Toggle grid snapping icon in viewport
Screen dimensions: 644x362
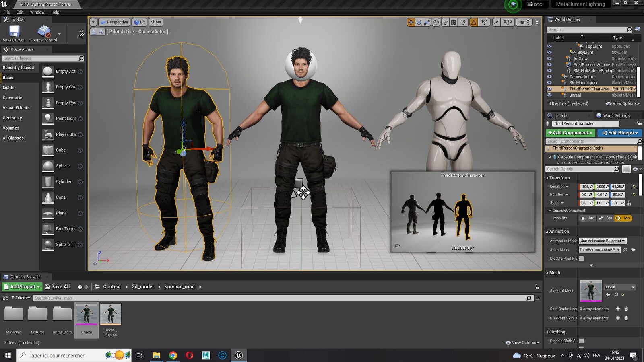pyautogui.click(x=453, y=22)
